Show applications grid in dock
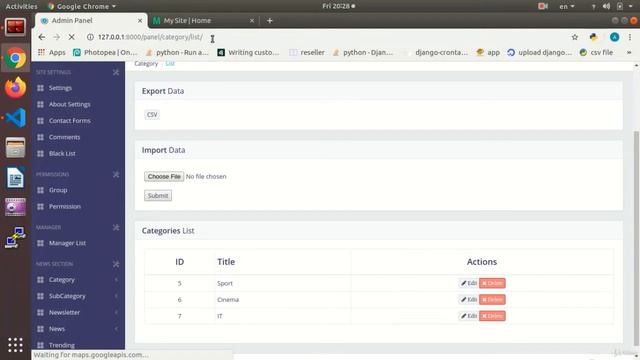 [x=15, y=345]
